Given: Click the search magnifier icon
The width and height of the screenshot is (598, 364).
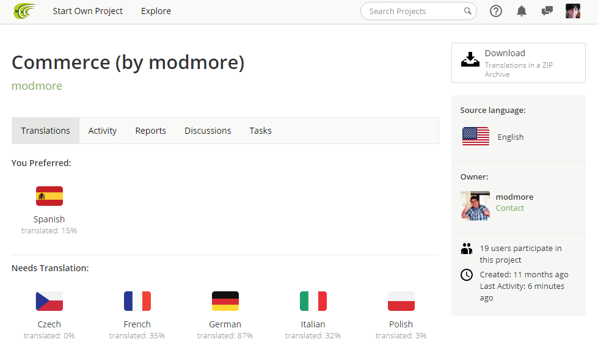Looking at the screenshot, I should [x=467, y=11].
